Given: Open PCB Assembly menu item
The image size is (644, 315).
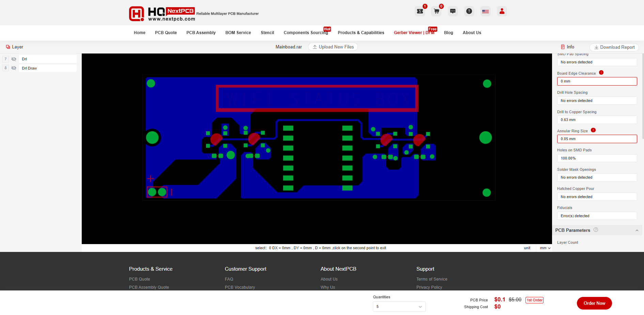Looking at the screenshot, I should click(201, 33).
